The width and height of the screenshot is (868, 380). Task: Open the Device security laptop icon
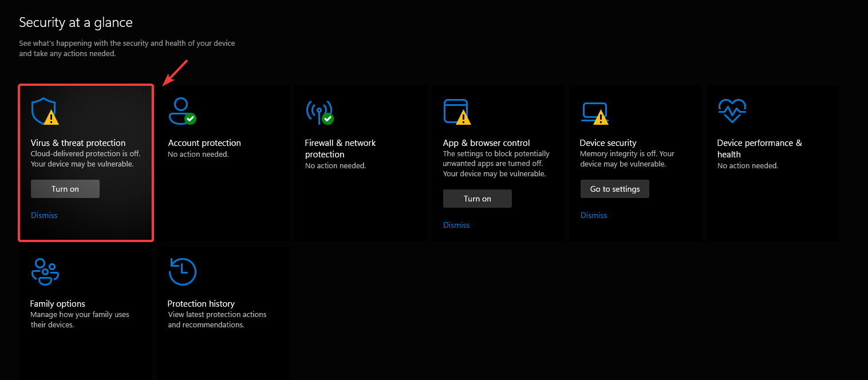594,111
